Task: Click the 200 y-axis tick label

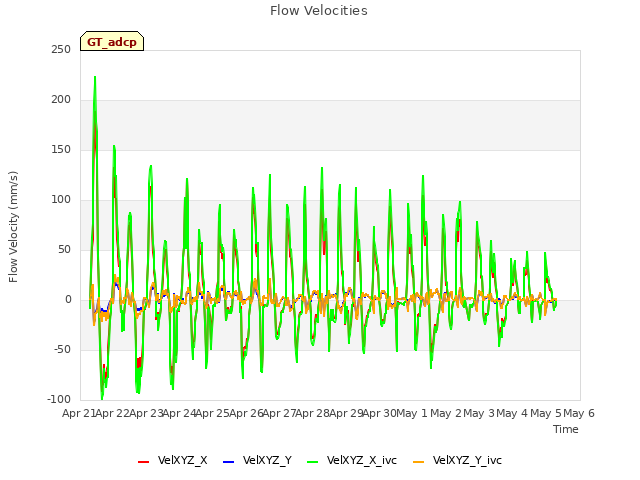Action: pos(61,100)
